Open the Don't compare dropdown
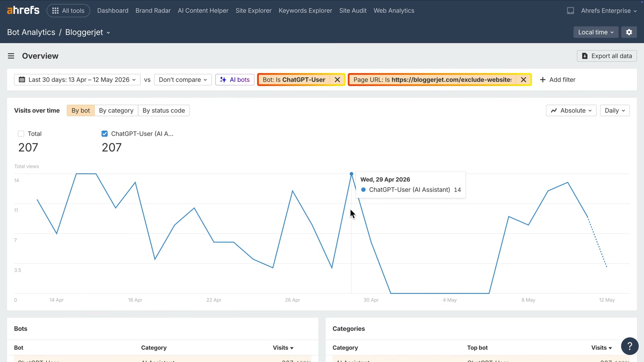The height and width of the screenshot is (362, 644). [183, 80]
